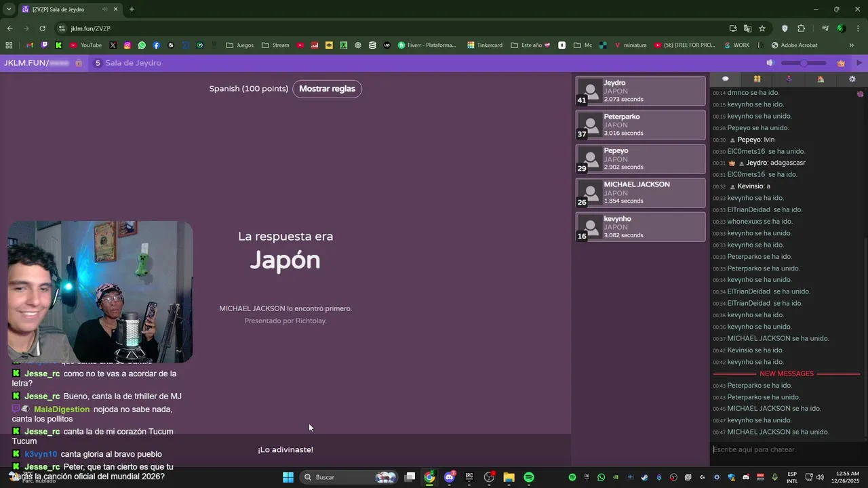This screenshot has height=488, width=868.
Task: Open the miniatura bookmark
Action: tap(631, 45)
